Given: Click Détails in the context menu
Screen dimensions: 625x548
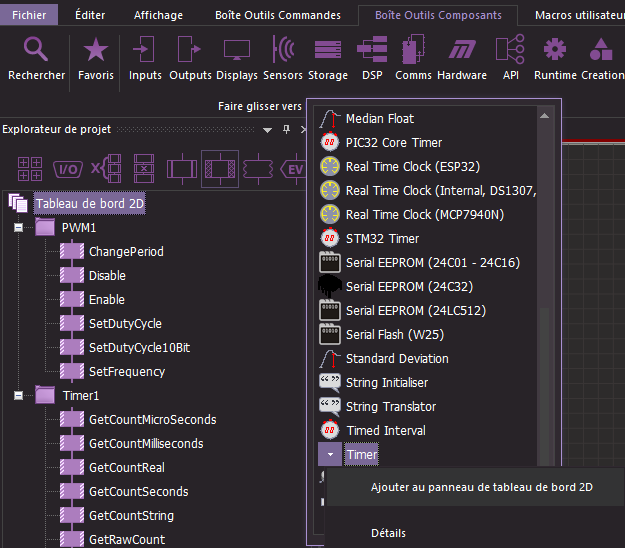Looking at the screenshot, I should coord(388,533).
